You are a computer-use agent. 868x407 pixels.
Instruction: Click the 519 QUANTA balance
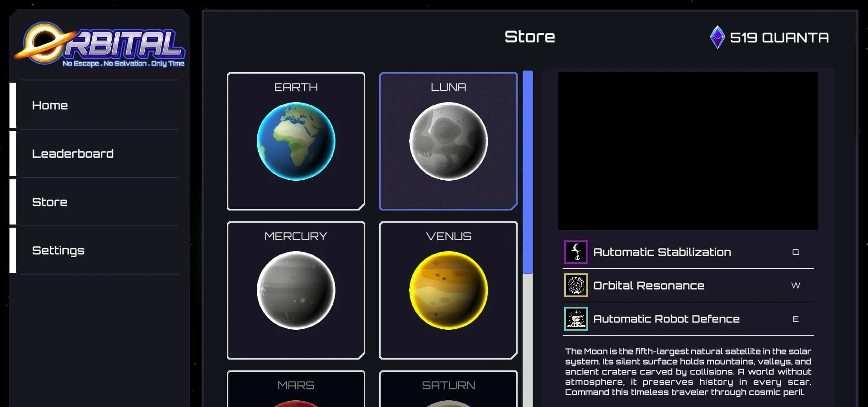[x=779, y=37]
